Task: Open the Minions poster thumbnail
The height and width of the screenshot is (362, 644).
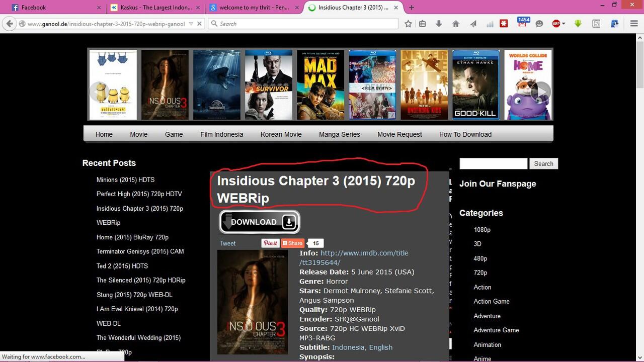Action: (x=113, y=84)
